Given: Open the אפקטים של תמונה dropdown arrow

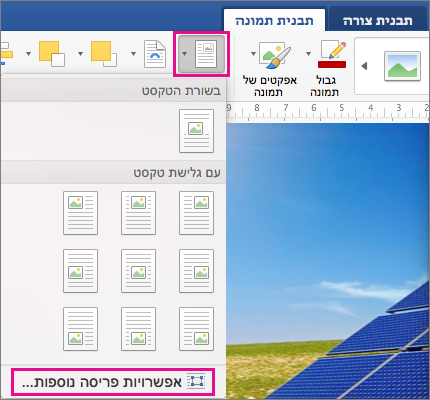Looking at the screenshot, I should 253,54.
